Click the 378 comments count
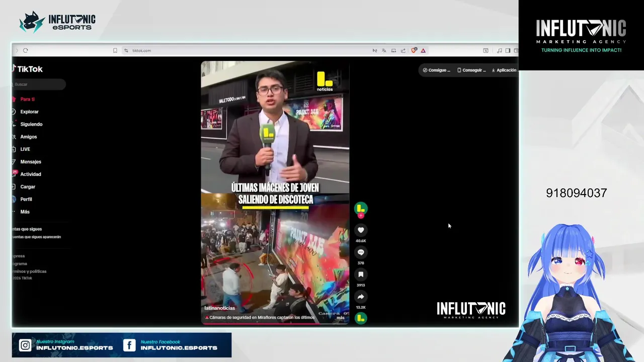Screen dimensions: 644x362 pyautogui.click(x=361, y=263)
